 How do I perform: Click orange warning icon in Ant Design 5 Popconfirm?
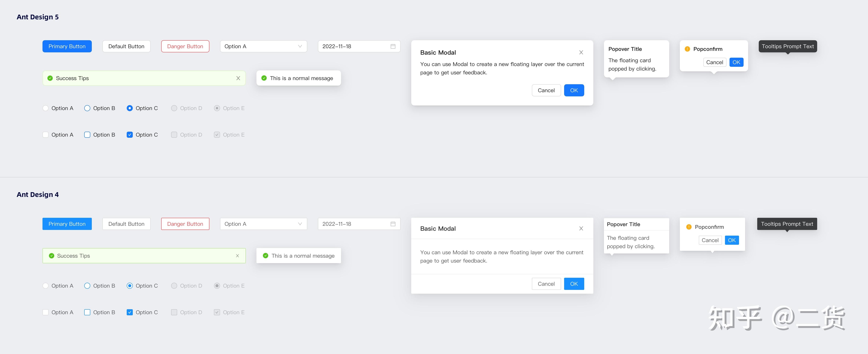(x=687, y=49)
